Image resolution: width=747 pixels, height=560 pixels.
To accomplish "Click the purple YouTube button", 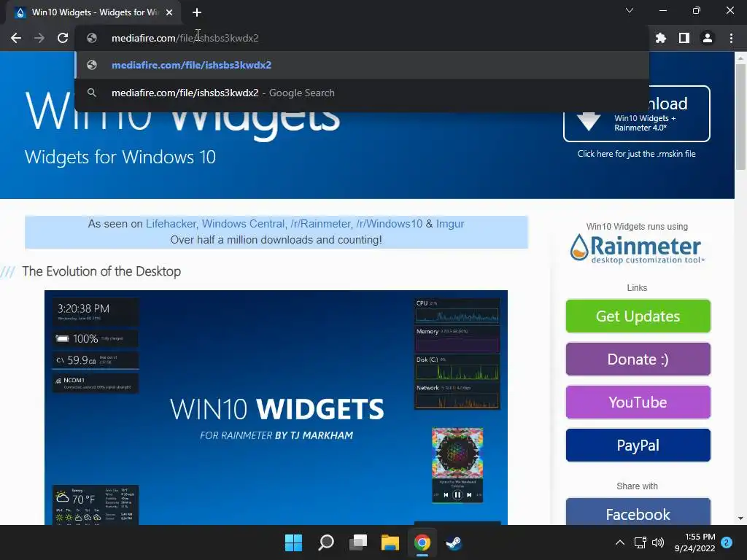I will tap(638, 402).
